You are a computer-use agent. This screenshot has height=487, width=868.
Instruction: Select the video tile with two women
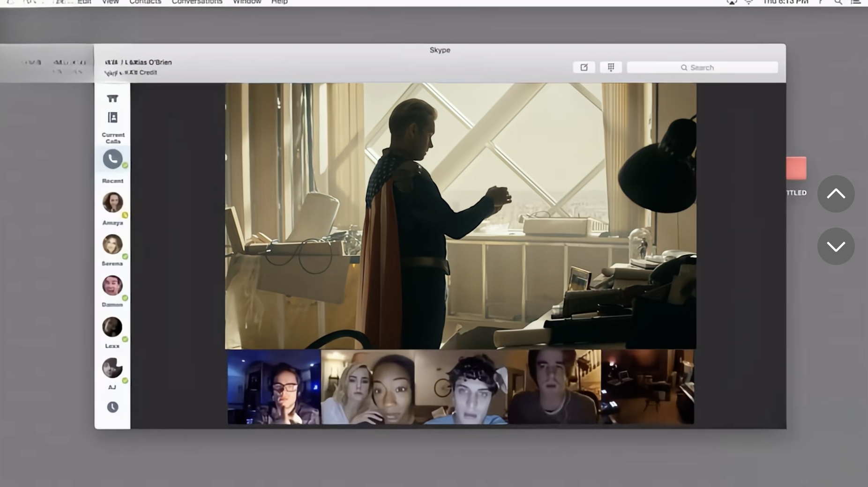click(368, 387)
